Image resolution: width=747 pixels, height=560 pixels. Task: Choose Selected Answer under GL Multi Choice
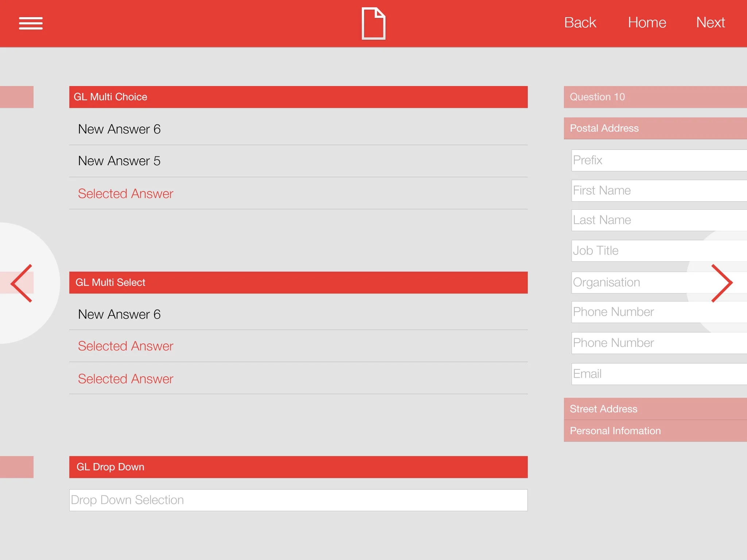(298, 193)
